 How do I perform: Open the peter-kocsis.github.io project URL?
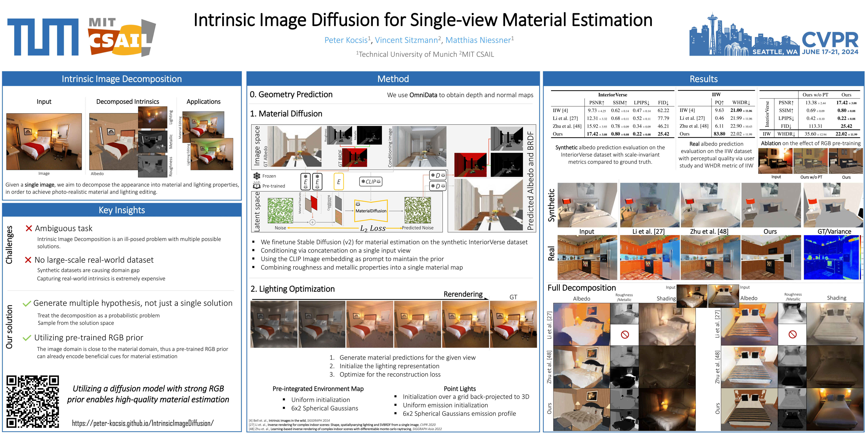point(143,423)
